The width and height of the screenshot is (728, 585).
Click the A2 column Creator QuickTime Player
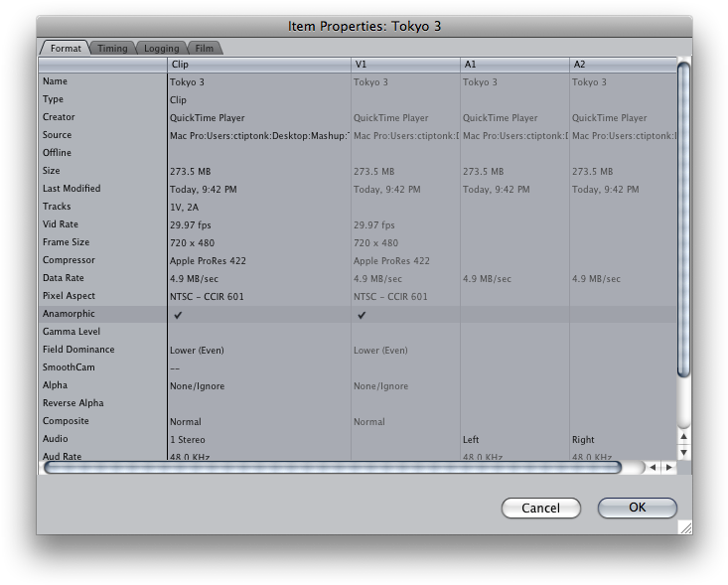click(609, 118)
